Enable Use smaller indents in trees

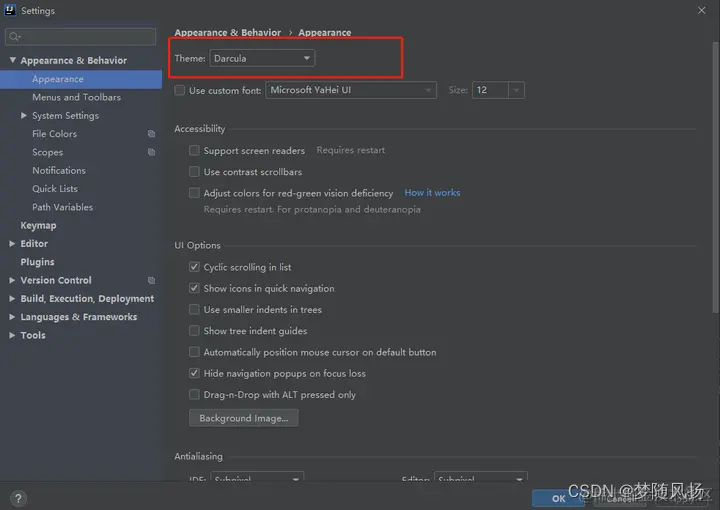pyautogui.click(x=194, y=309)
